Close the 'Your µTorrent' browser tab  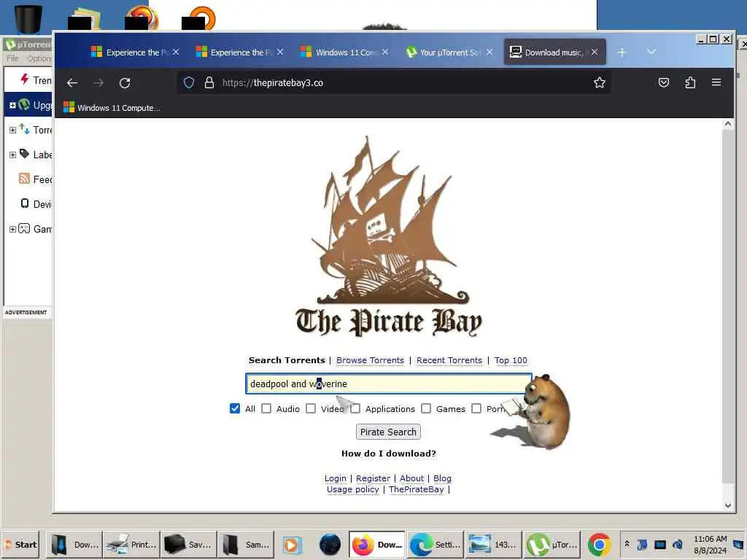(x=489, y=52)
